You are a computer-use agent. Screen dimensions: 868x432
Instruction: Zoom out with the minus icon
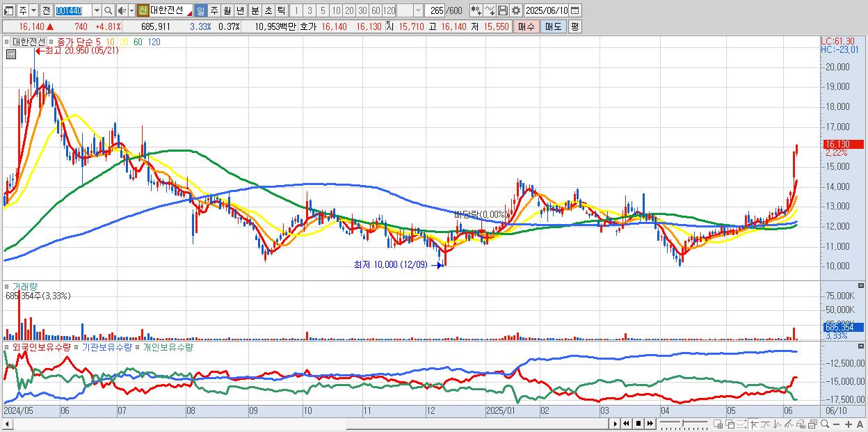click(x=836, y=424)
